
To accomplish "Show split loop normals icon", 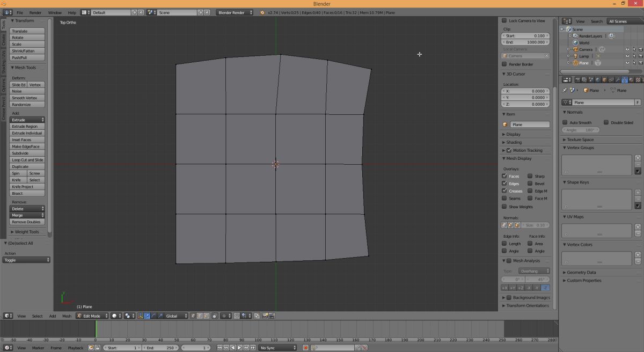I will [510, 225].
